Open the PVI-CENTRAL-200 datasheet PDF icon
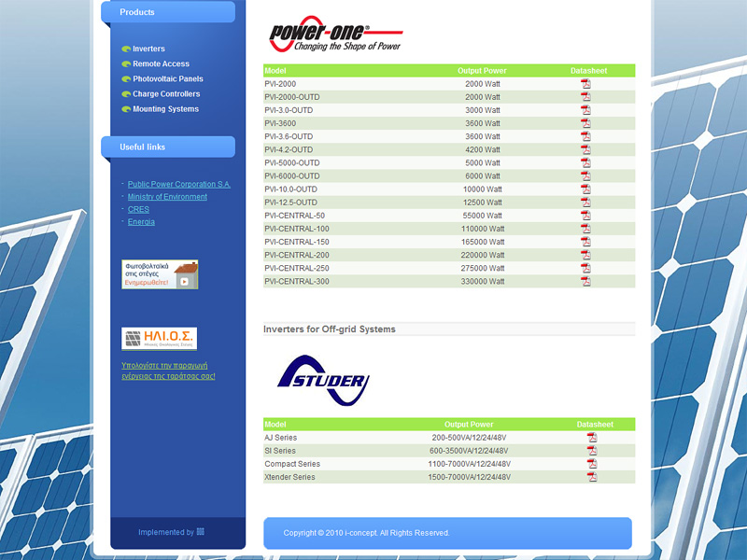 click(585, 255)
